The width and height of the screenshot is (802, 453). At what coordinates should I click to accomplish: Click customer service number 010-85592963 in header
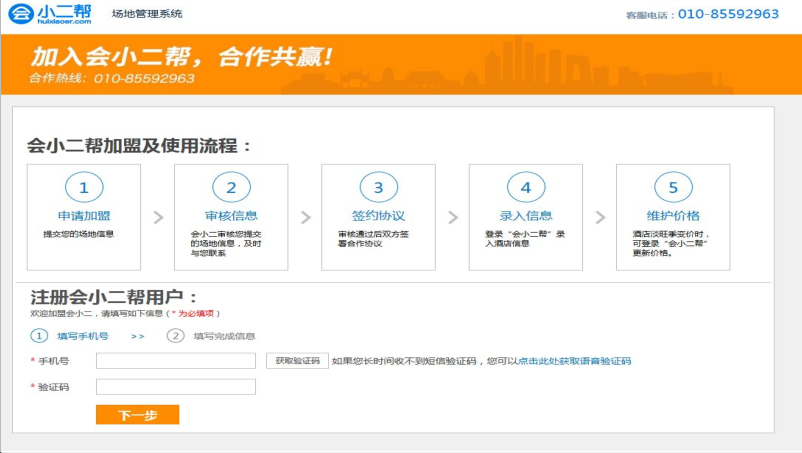coord(728,14)
